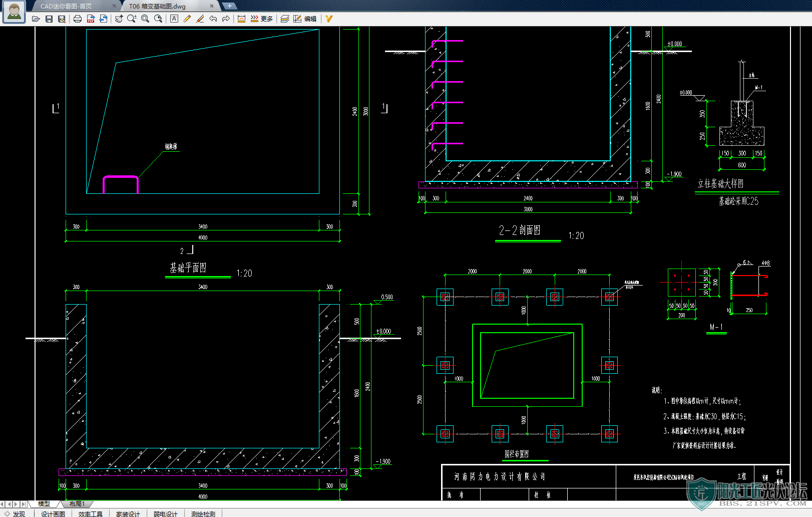Image resolution: width=812 pixels, height=517 pixels.
Task: Open the 更多 measurement options
Action: [x=267, y=19]
